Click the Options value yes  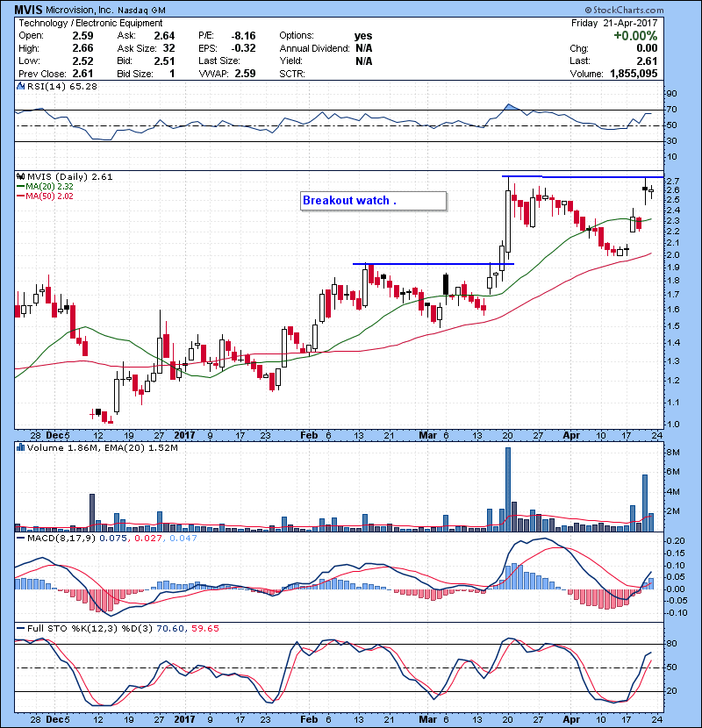[x=363, y=36]
